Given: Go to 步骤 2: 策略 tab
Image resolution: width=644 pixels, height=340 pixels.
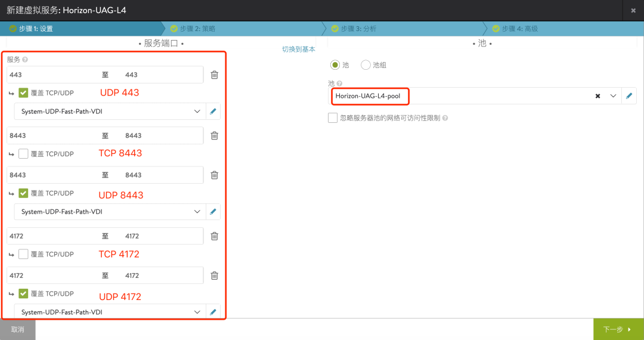Looking at the screenshot, I should (241, 29).
